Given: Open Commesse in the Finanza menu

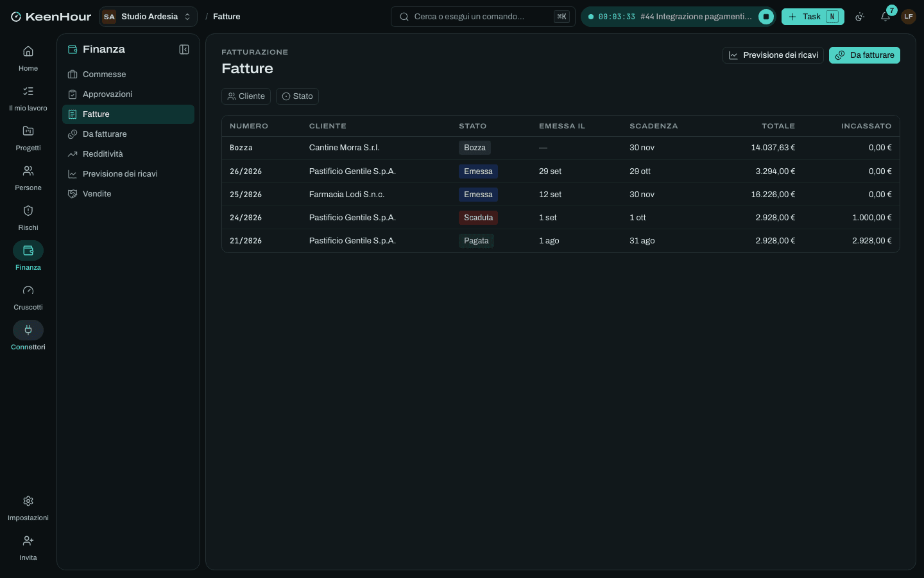Looking at the screenshot, I should pyautogui.click(x=128, y=74).
